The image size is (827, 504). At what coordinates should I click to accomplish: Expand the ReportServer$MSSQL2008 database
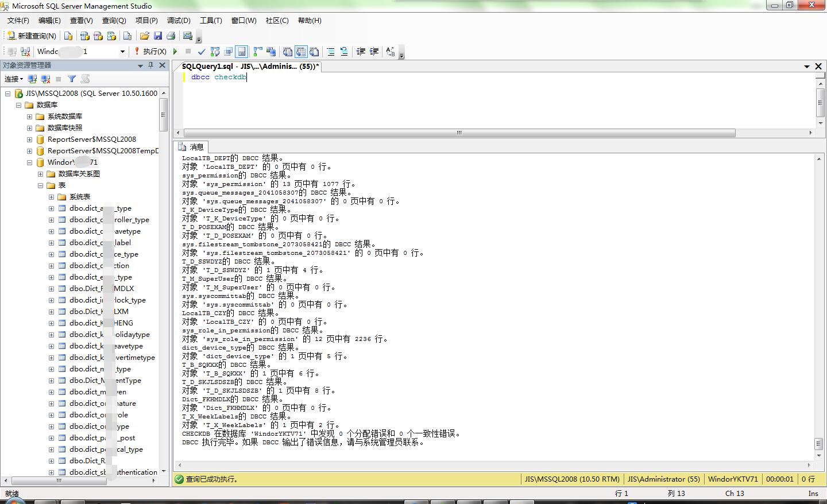(x=30, y=139)
